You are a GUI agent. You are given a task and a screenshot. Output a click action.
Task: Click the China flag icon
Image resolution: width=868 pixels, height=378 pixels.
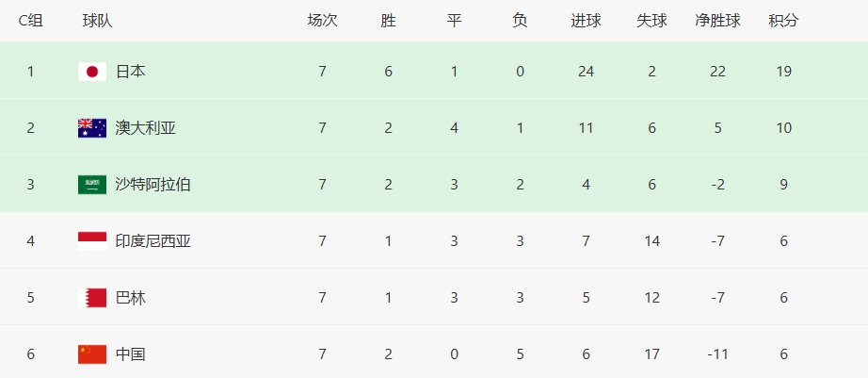coord(92,354)
